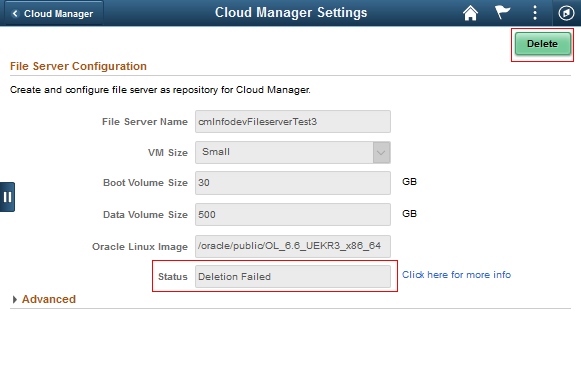Open the Actions three-dot menu
The width and height of the screenshot is (581, 369).
coord(535,13)
